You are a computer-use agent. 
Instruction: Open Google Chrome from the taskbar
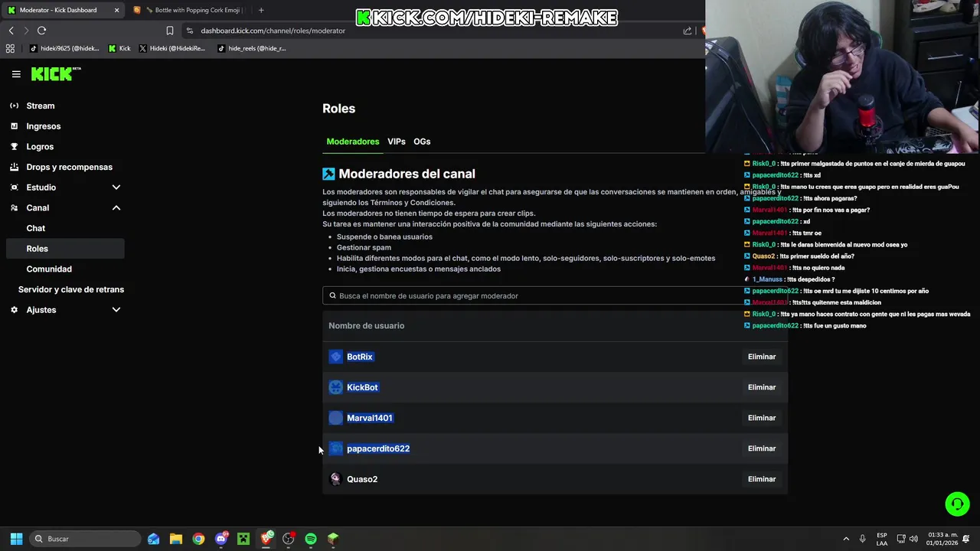(198, 539)
